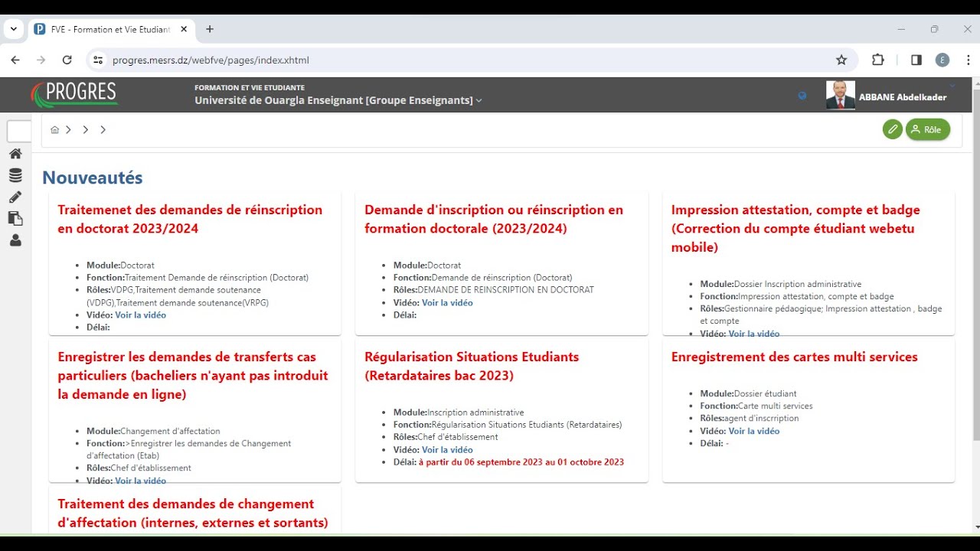Watch video for Demande d'inscription formation doctorale

coord(447,302)
